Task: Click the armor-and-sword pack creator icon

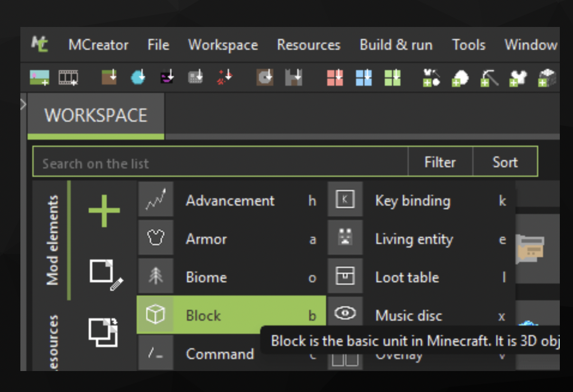Action: [x=431, y=77]
